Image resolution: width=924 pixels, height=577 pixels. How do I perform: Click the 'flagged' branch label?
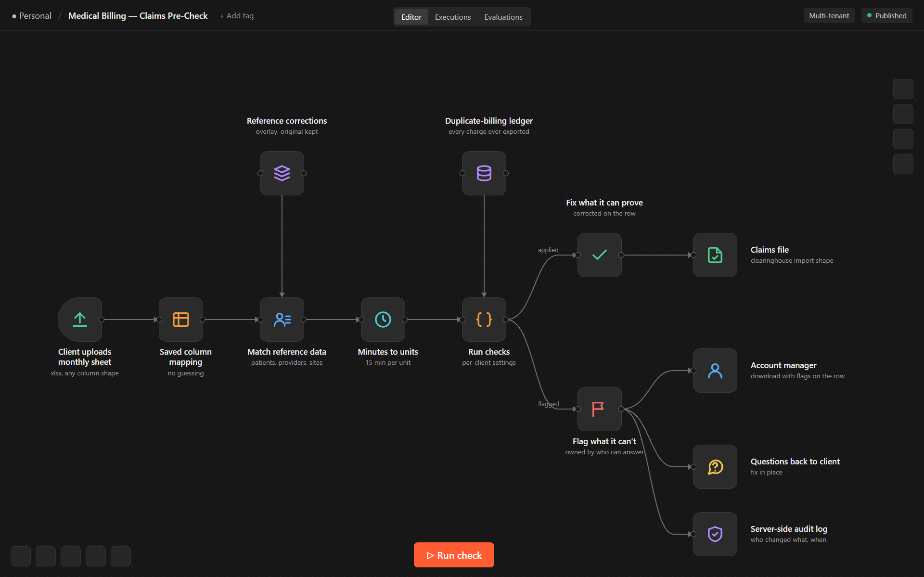point(549,404)
